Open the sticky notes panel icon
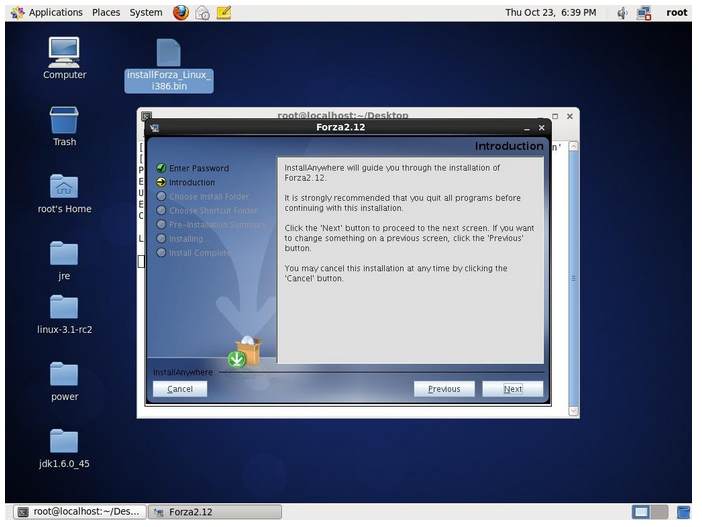This screenshot has height=527, width=702. point(224,13)
